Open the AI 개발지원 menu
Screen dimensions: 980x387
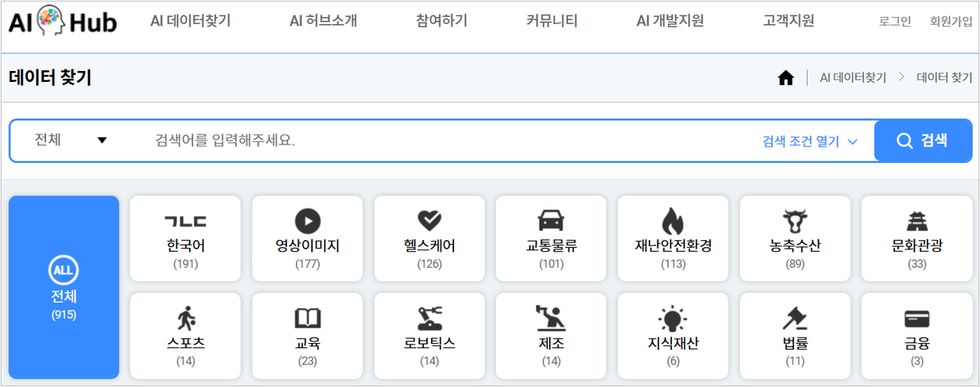pos(670,22)
